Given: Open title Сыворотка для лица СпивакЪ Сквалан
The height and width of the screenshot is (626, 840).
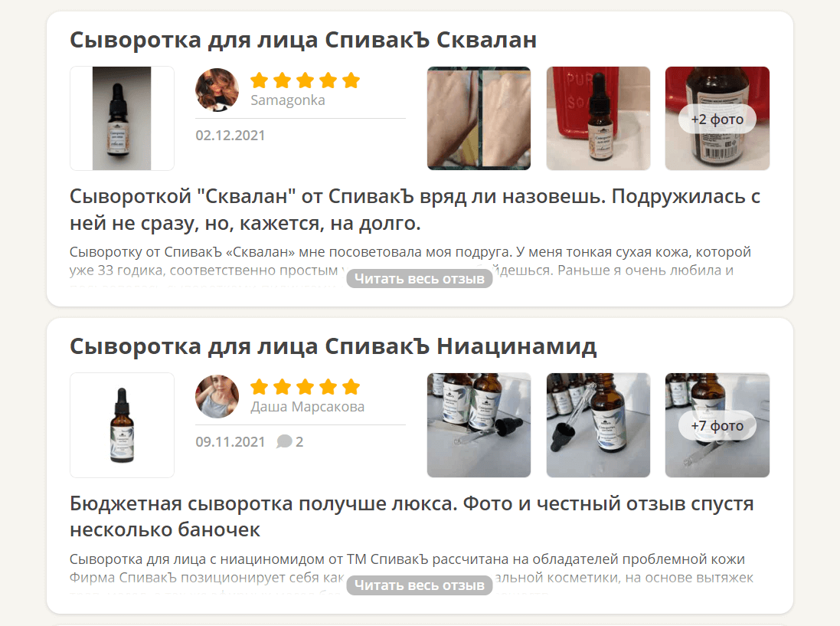Looking at the screenshot, I should [303, 40].
